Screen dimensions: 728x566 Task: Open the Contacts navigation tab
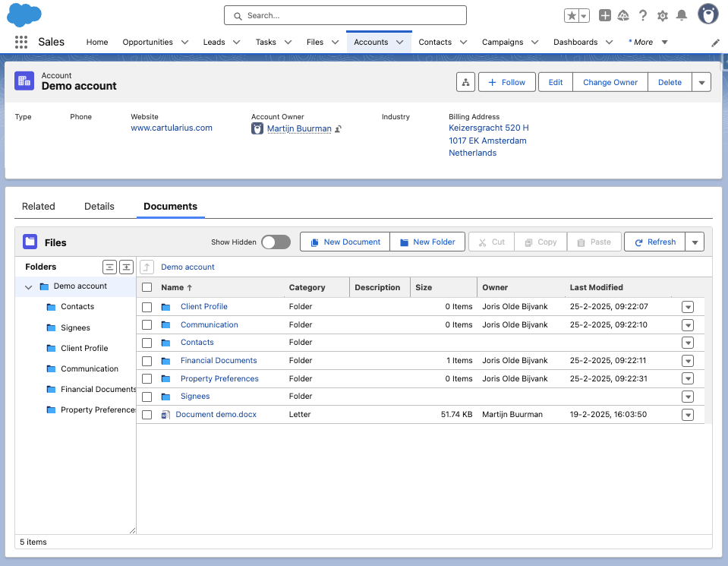(435, 43)
